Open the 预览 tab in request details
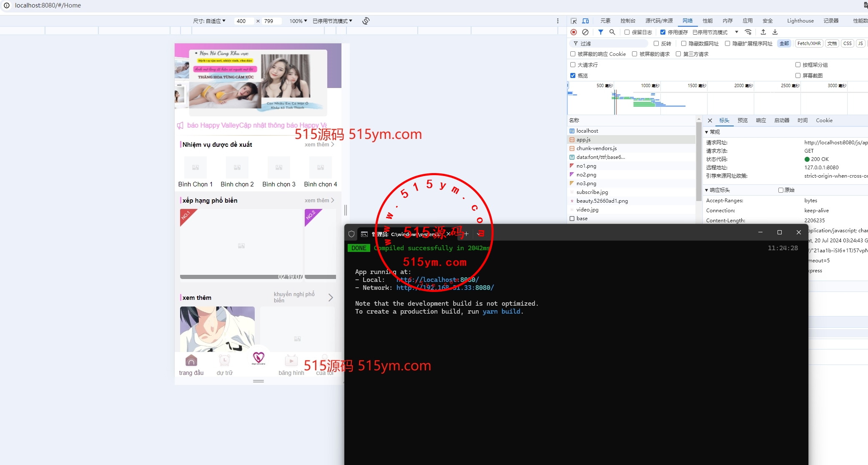 click(x=743, y=121)
